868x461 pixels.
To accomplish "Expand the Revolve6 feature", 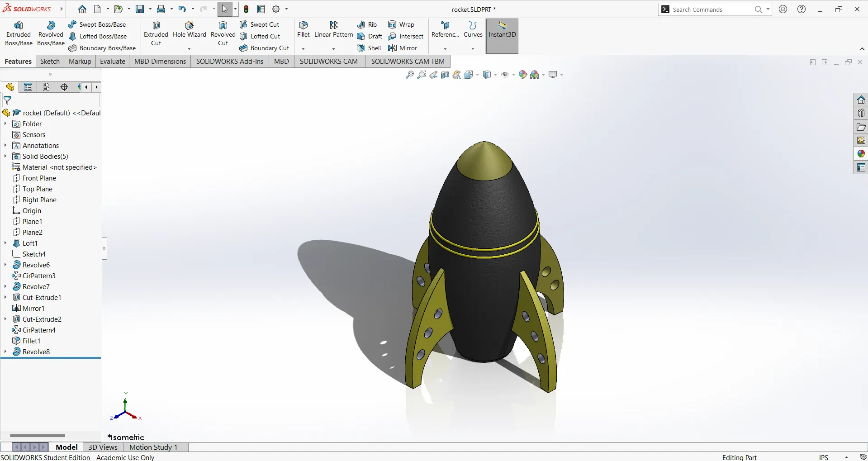I will (5, 265).
